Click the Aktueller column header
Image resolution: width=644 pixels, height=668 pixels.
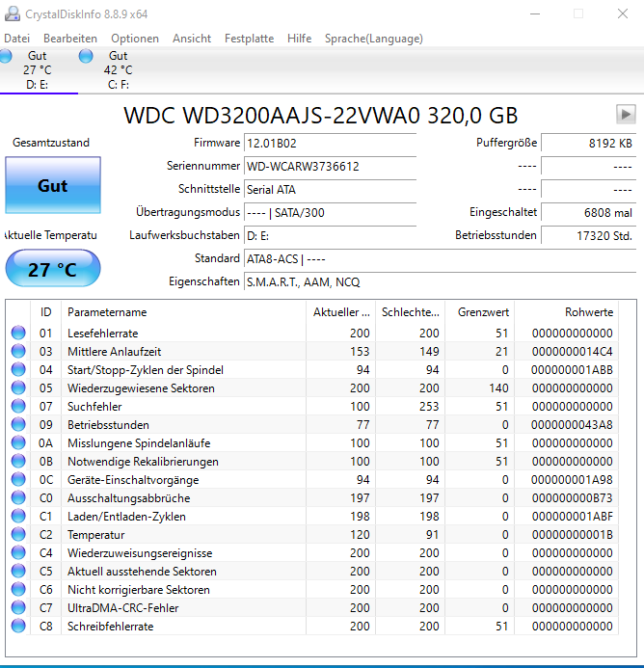point(341,312)
